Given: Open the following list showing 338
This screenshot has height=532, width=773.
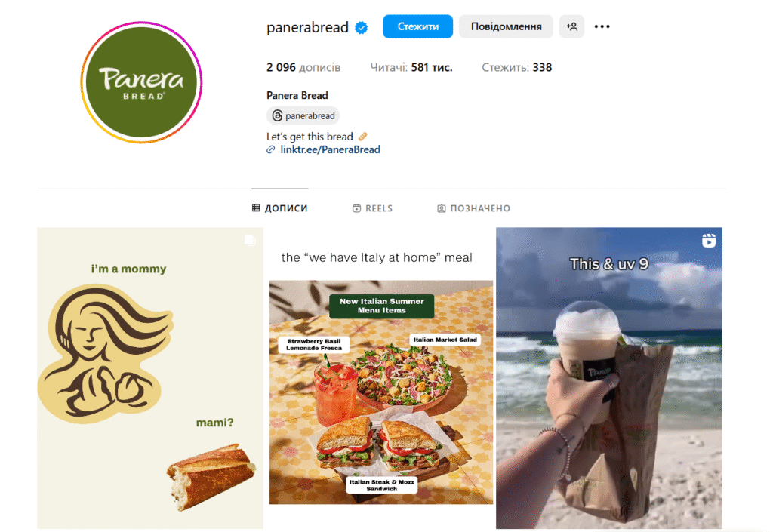Looking at the screenshot, I should click(x=516, y=67).
